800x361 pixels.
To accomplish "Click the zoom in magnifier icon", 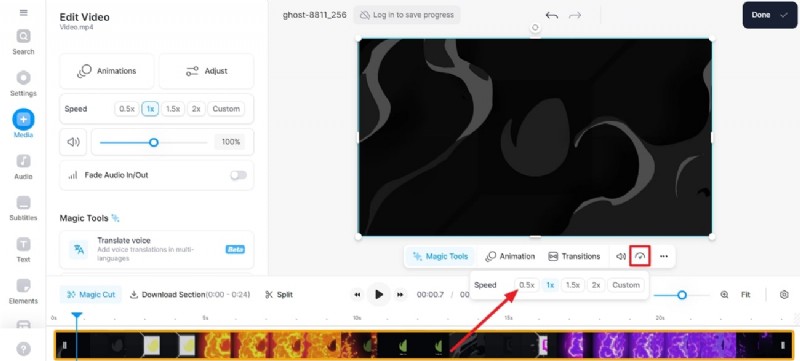I will coord(724,295).
